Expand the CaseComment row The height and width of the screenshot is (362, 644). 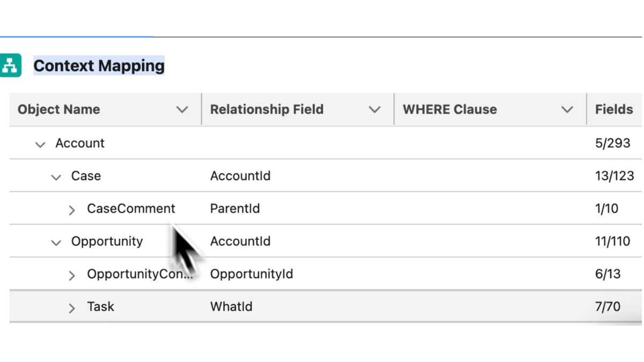tap(72, 209)
